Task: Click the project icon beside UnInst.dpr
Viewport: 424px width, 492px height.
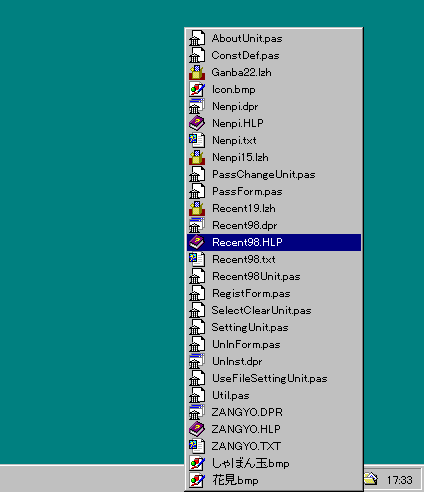Action: point(197,361)
